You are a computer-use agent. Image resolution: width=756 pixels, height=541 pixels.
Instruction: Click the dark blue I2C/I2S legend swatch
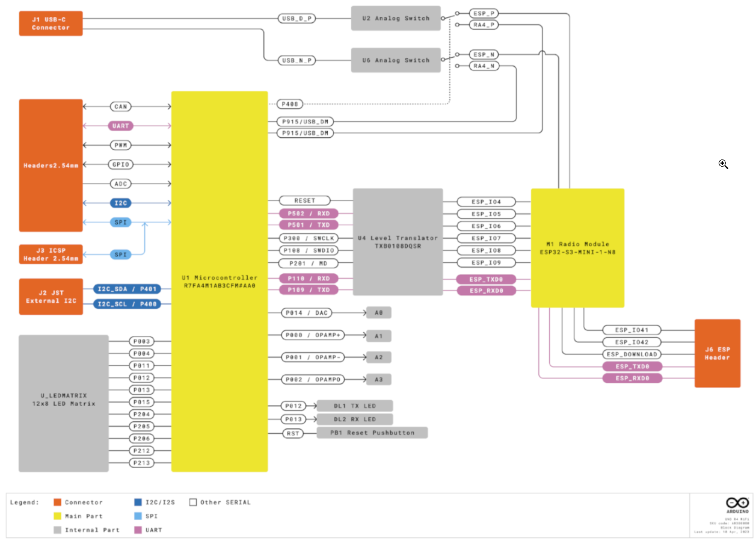pos(139,502)
